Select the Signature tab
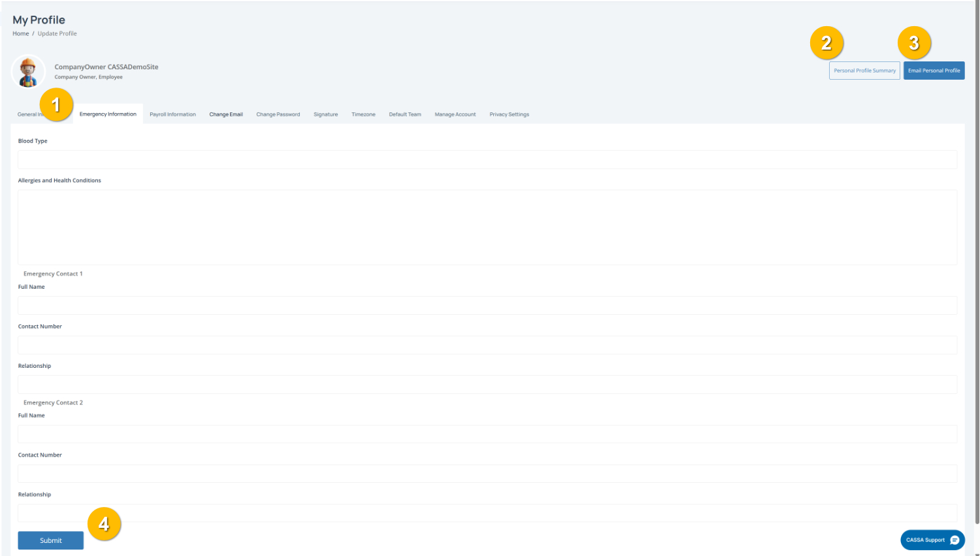The width and height of the screenshot is (980, 556). [x=325, y=114]
